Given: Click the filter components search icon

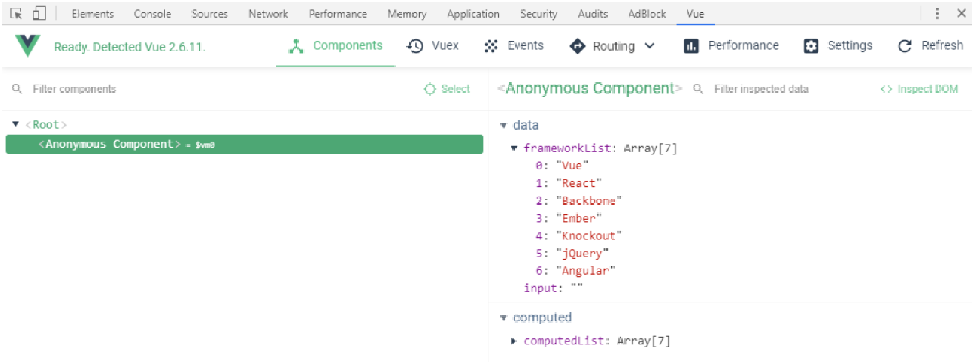Looking at the screenshot, I should coord(17,89).
